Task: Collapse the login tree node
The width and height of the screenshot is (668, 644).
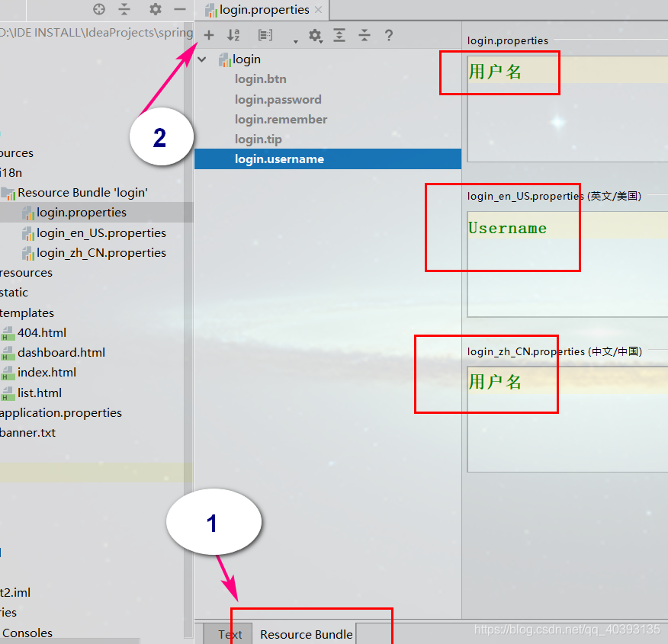Action: point(202,59)
